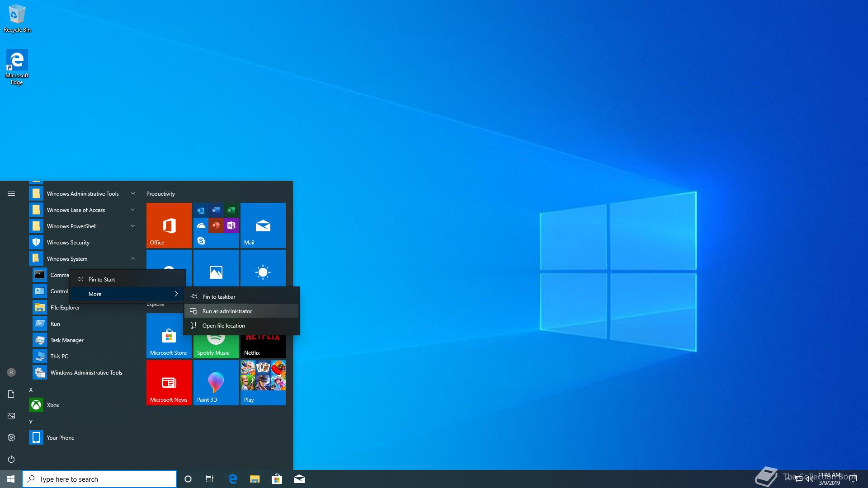The width and height of the screenshot is (868, 488).
Task: Open Mail from the taskbar
Action: click(299, 479)
